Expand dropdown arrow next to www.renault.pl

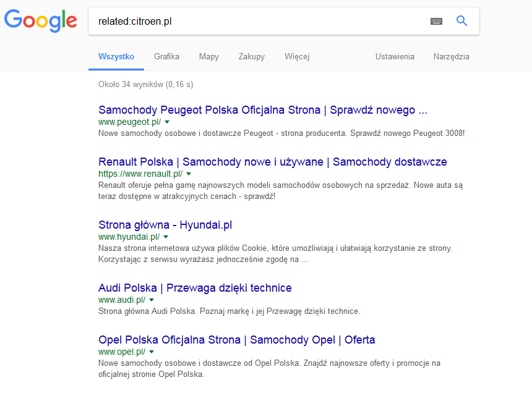189,174
